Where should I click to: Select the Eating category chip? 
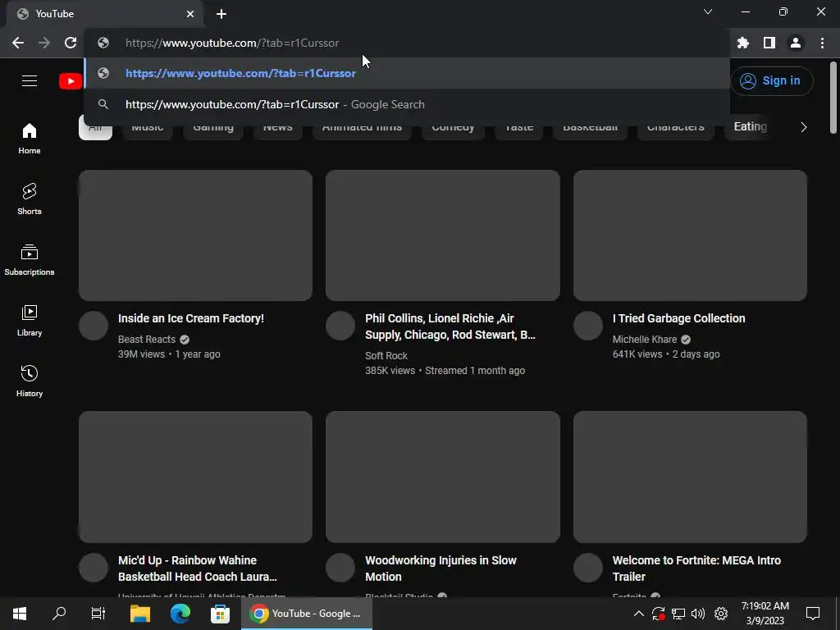pos(750,126)
